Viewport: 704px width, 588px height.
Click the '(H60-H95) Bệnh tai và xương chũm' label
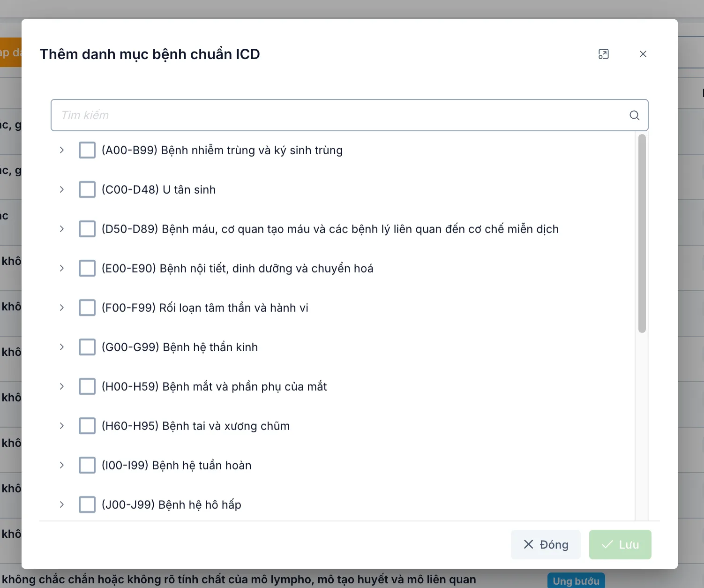[196, 426]
